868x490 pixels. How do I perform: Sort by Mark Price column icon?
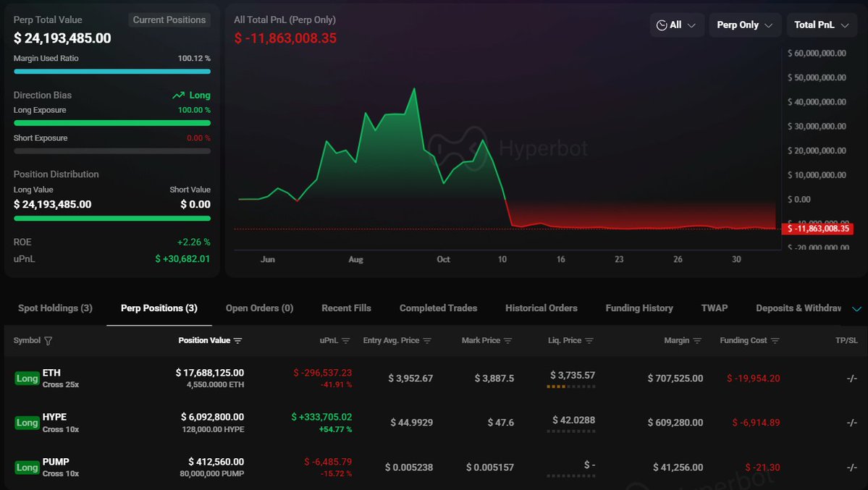point(508,340)
